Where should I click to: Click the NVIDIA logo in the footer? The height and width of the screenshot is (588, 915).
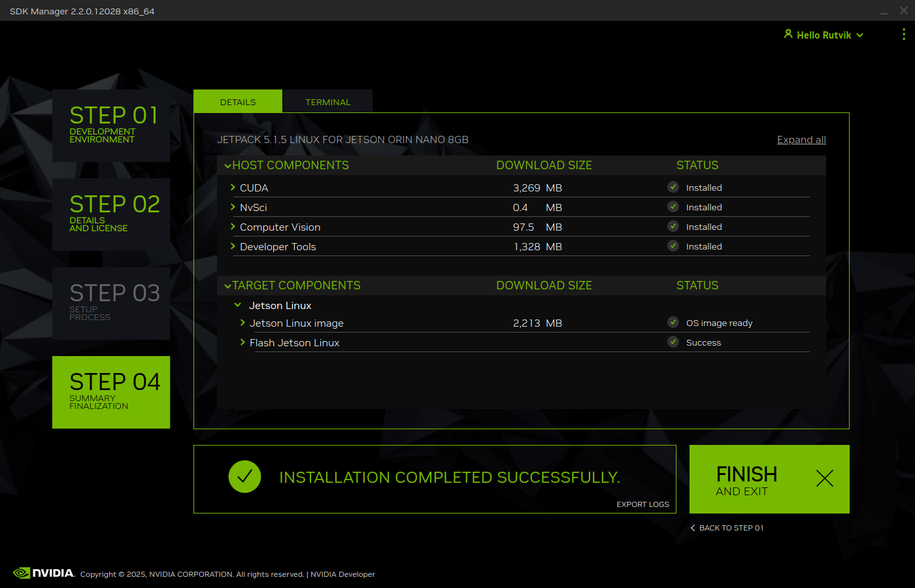click(44, 573)
